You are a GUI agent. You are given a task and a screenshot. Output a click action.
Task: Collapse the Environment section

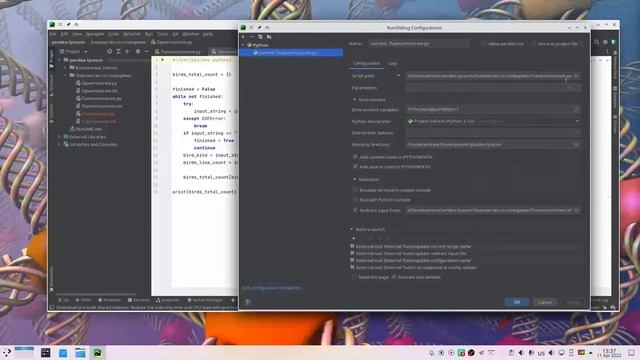[354, 100]
